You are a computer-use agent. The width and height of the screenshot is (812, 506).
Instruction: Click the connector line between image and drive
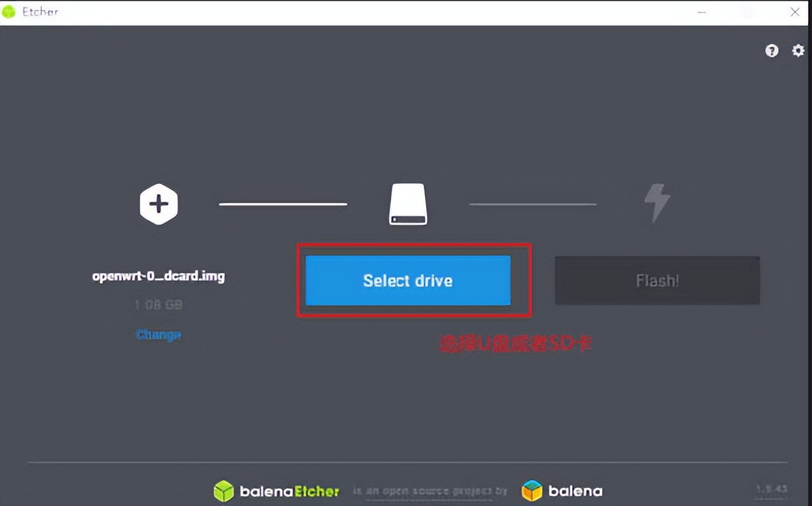(x=283, y=204)
